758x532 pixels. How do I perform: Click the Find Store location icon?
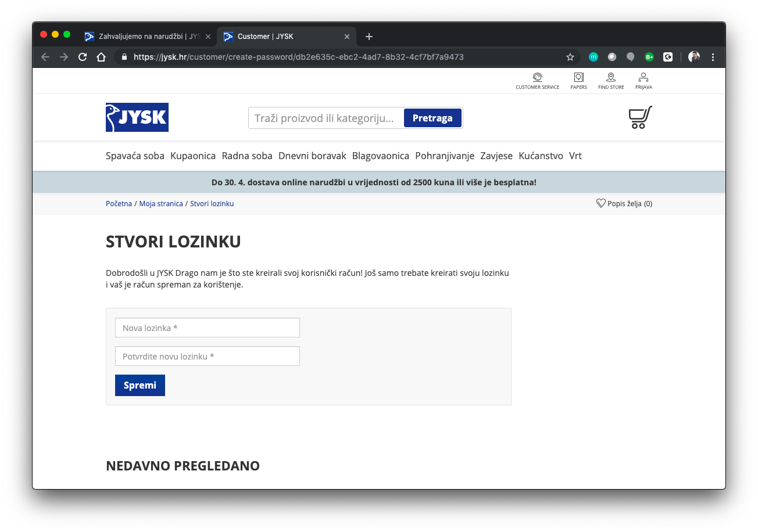point(610,78)
